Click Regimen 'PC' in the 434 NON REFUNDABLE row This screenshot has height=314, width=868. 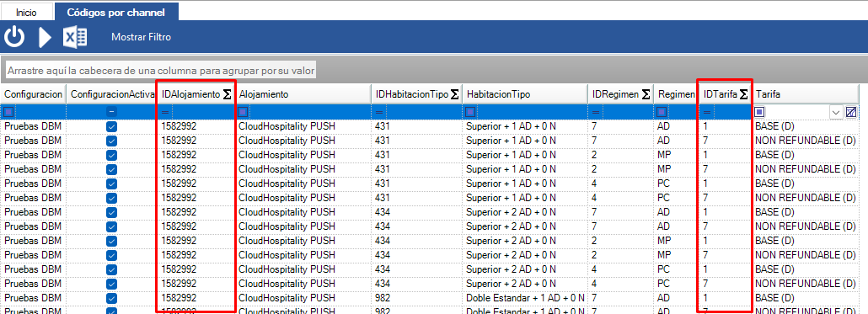(664, 284)
